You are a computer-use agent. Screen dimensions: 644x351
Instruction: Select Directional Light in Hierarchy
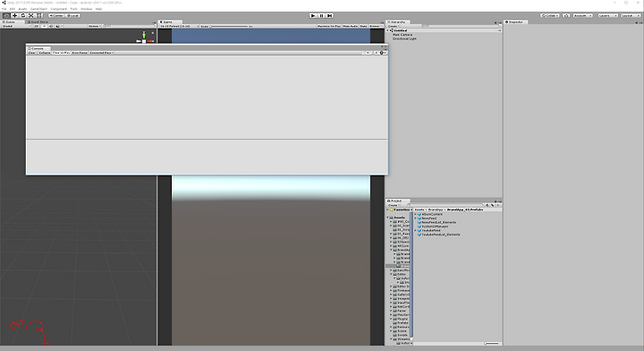point(404,39)
